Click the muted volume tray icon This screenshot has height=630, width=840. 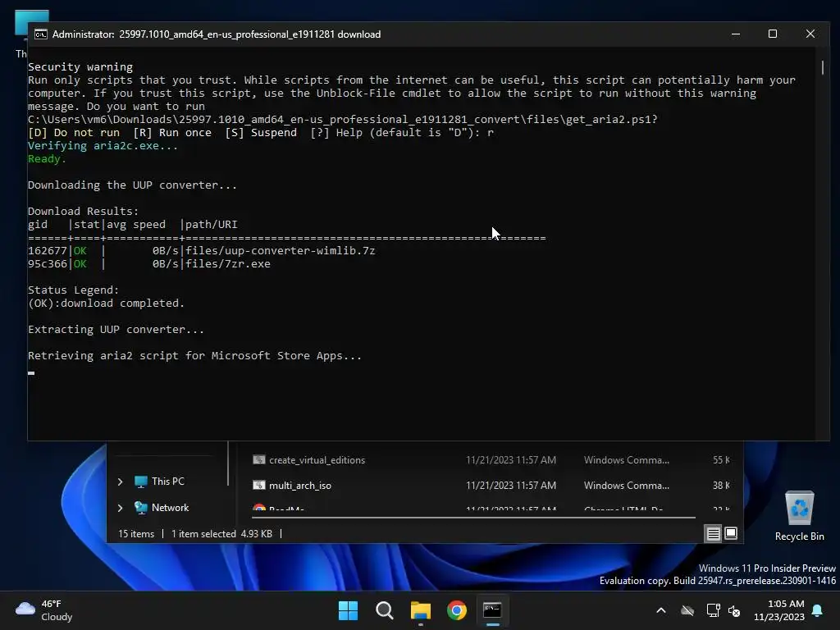[734, 610]
